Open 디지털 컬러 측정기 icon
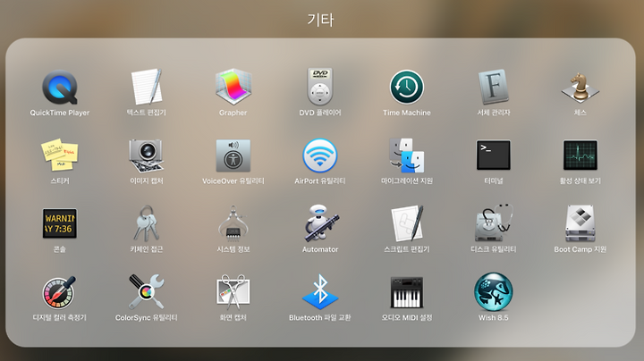644x361 pixels. (60, 292)
